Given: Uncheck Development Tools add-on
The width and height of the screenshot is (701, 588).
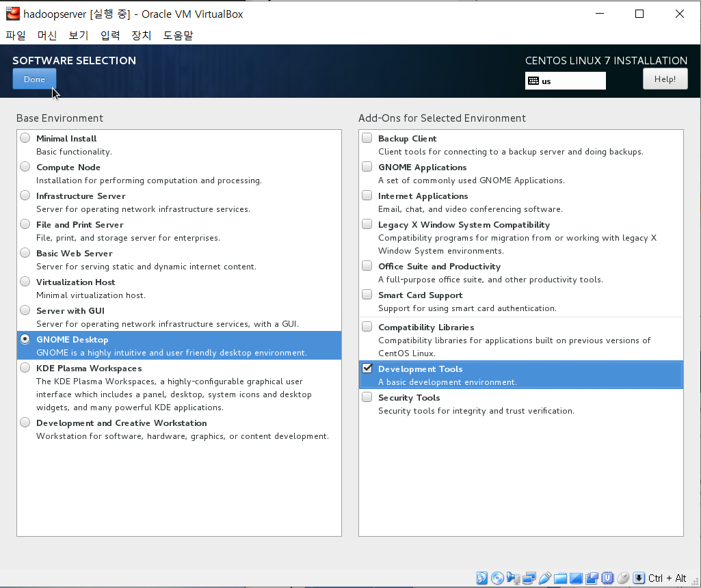Looking at the screenshot, I should (367, 368).
